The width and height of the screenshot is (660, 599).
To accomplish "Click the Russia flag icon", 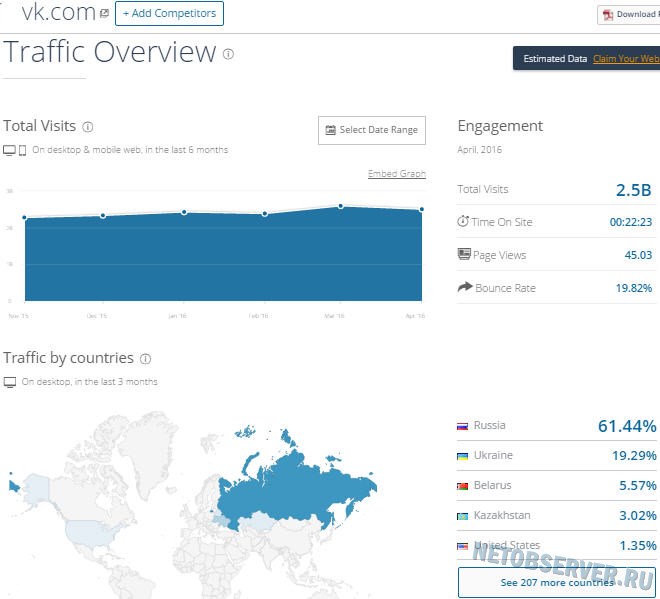I will coord(463,426).
